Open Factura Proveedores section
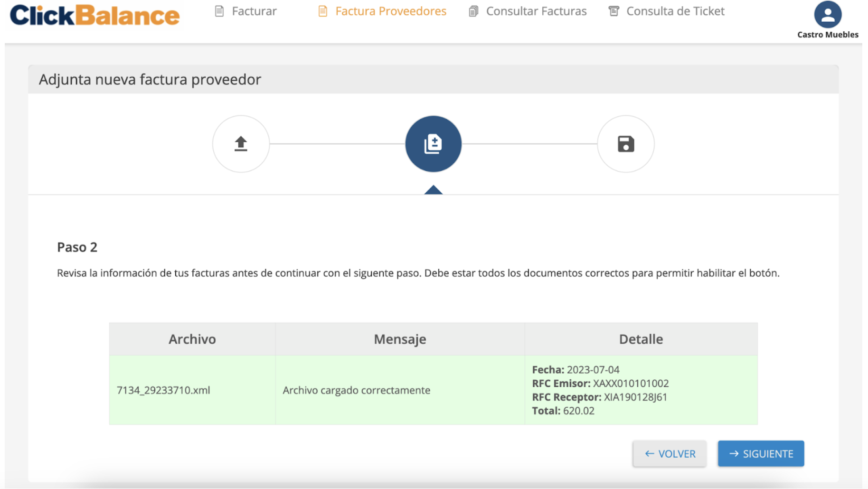 pos(390,11)
